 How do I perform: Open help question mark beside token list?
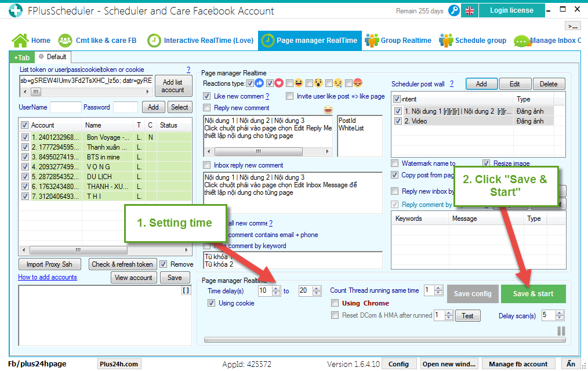tap(188, 70)
